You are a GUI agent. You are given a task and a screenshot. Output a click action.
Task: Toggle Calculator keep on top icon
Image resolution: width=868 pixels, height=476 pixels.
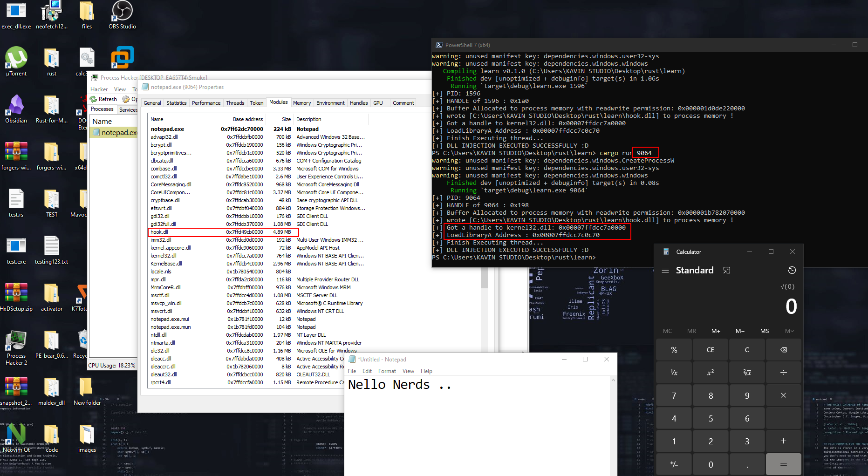726,270
